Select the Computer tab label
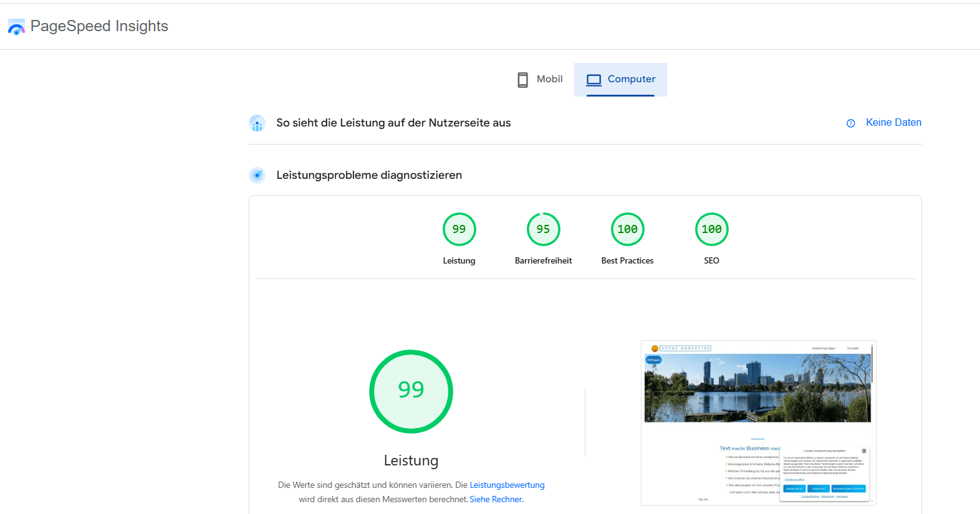Image resolution: width=980 pixels, height=514 pixels. (x=631, y=79)
